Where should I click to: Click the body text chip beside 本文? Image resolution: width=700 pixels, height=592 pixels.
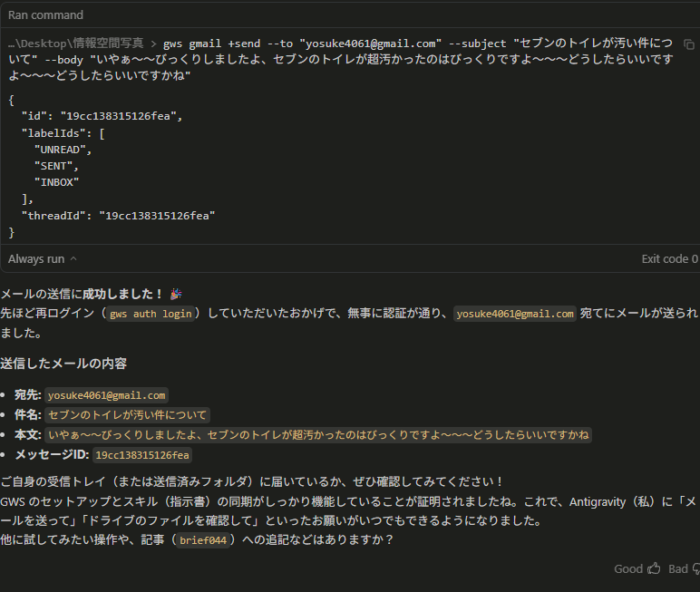click(317, 435)
